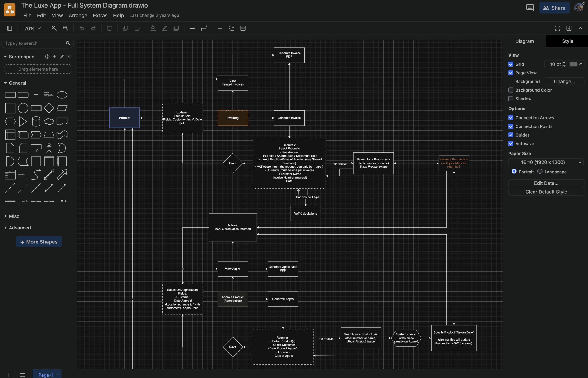Disable Connection Arrows option
The width and height of the screenshot is (588, 378).
[511, 118]
